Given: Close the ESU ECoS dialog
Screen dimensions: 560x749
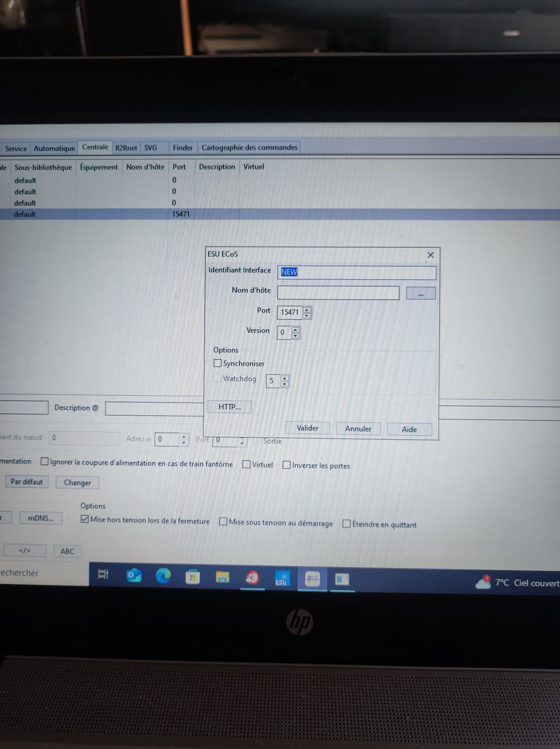Looking at the screenshot, I should coord(430,255).
